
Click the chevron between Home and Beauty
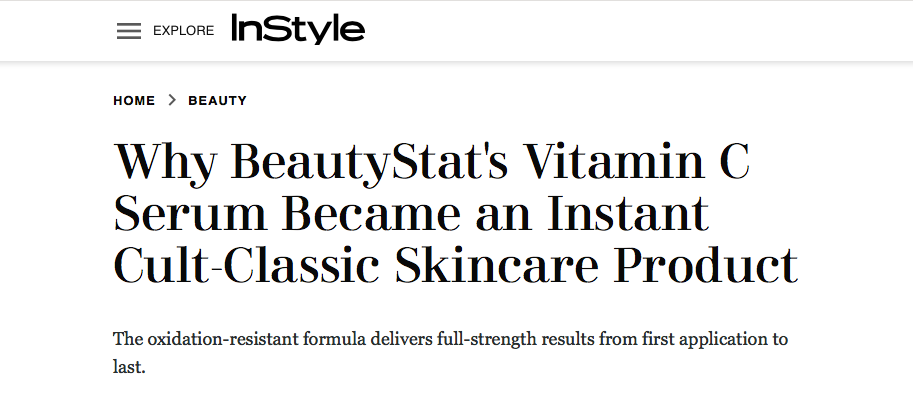tap(172, 100)
